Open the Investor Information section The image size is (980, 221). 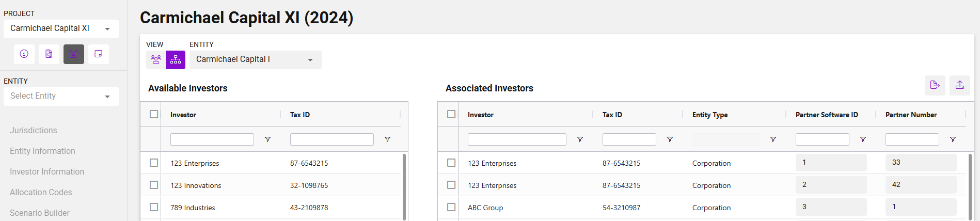click(47, 172)
